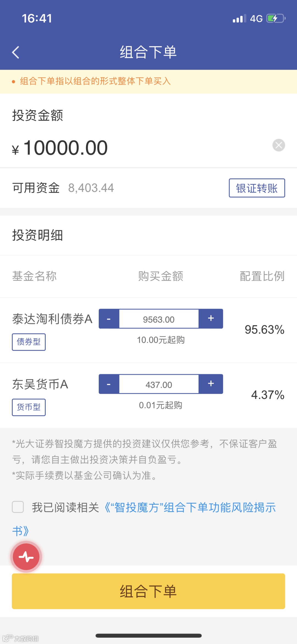
Task: Tap the back arrow in header
Action: pyautogui.click(x=16, y=52)
